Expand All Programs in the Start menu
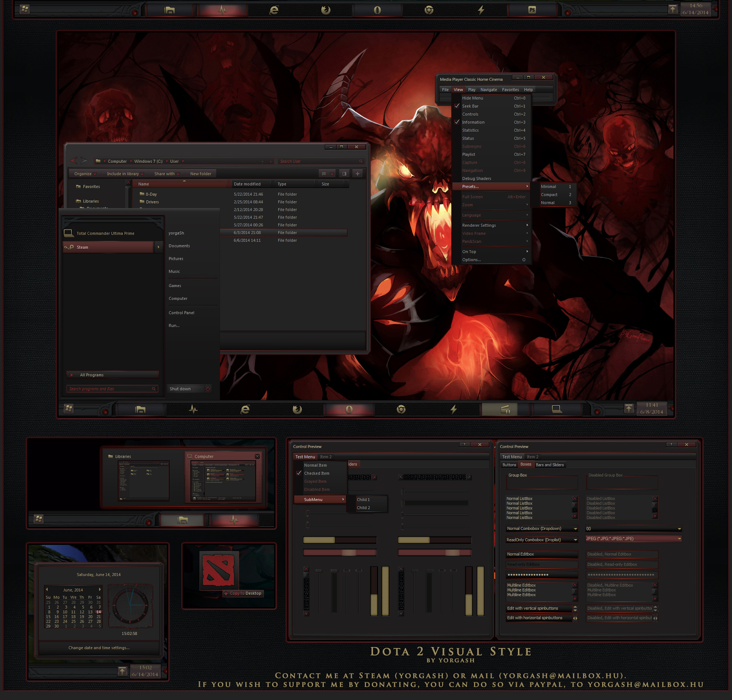Image resolution: width=732 pixels, height=700 pixels. 113,375
